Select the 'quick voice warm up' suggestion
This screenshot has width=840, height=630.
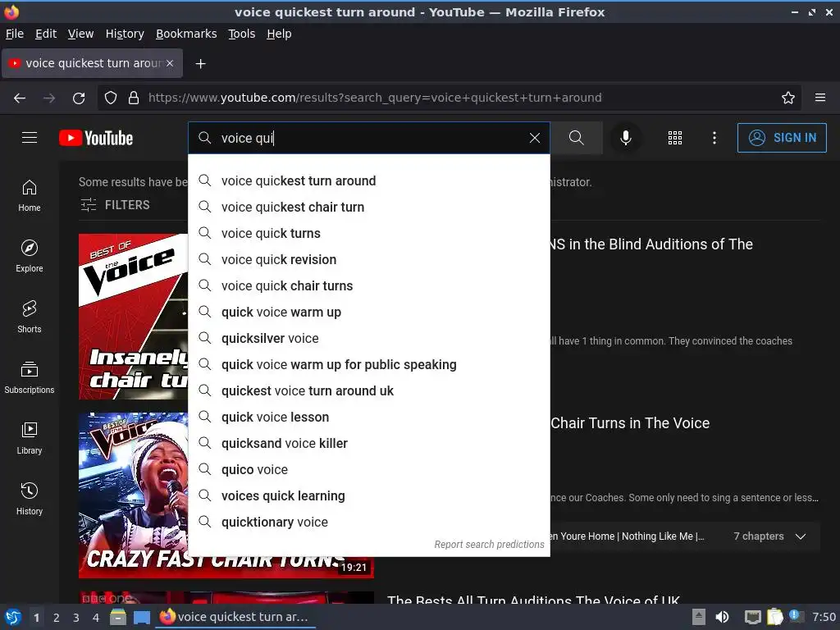[x=369, y=312]
